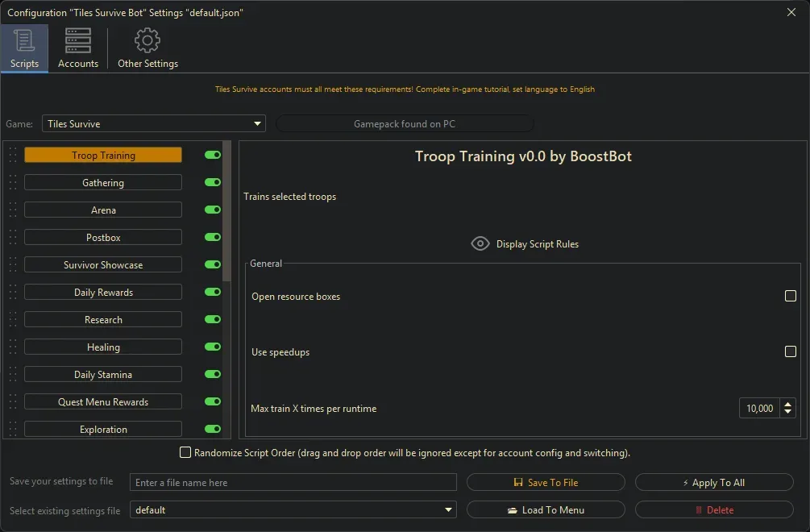Click the Apply To All button
Image resolution: width=810 pixels, height=532 pixels.
(x=714, y=483)
